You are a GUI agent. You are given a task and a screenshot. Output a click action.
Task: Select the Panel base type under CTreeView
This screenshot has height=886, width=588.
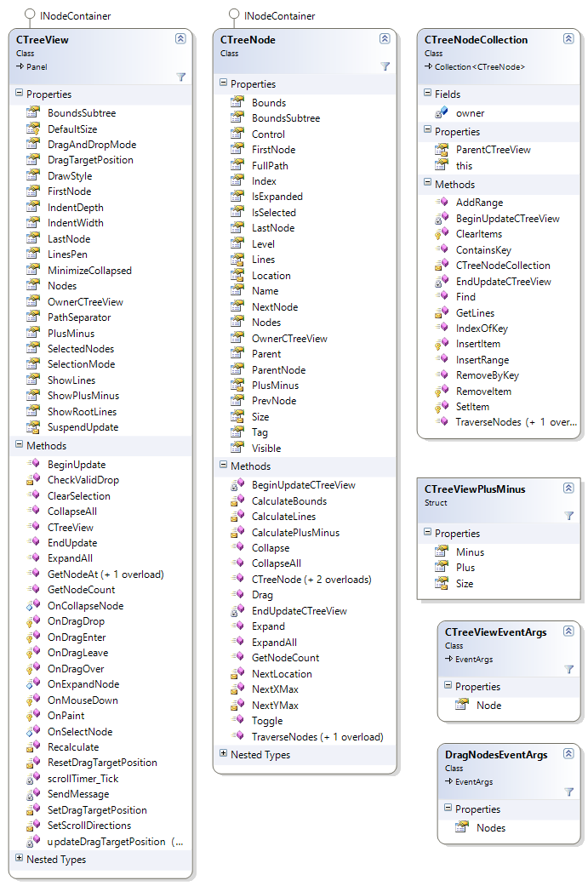pos(37,66)
